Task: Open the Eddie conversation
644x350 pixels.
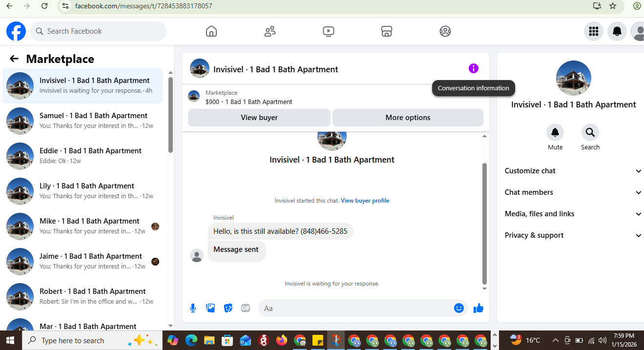Action: [83, 156]
